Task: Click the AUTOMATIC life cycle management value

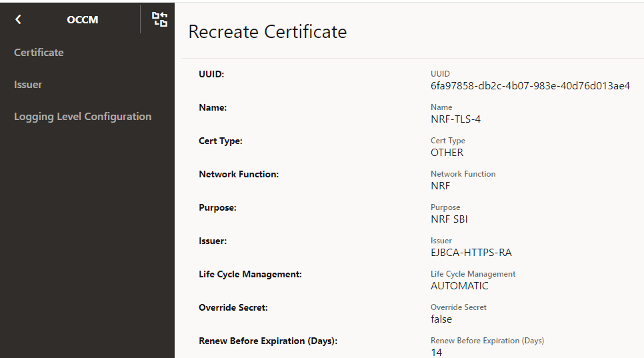Action: [459, 286]
